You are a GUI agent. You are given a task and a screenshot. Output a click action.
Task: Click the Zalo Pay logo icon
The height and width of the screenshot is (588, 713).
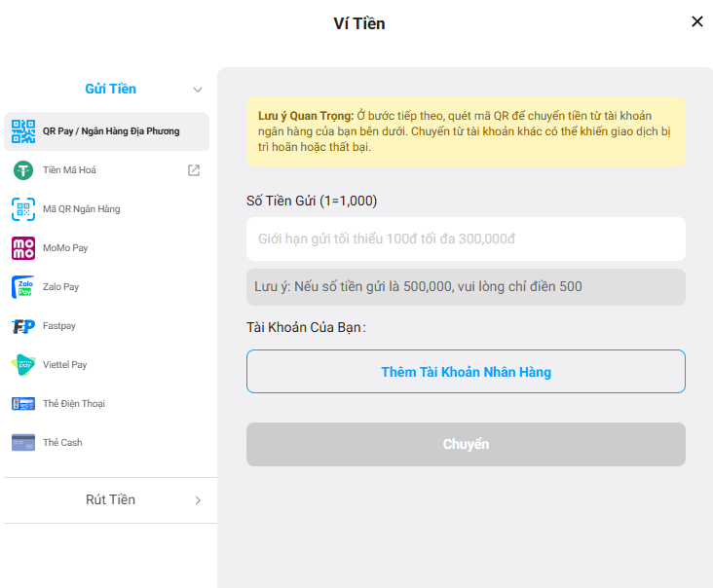(23, 287)
